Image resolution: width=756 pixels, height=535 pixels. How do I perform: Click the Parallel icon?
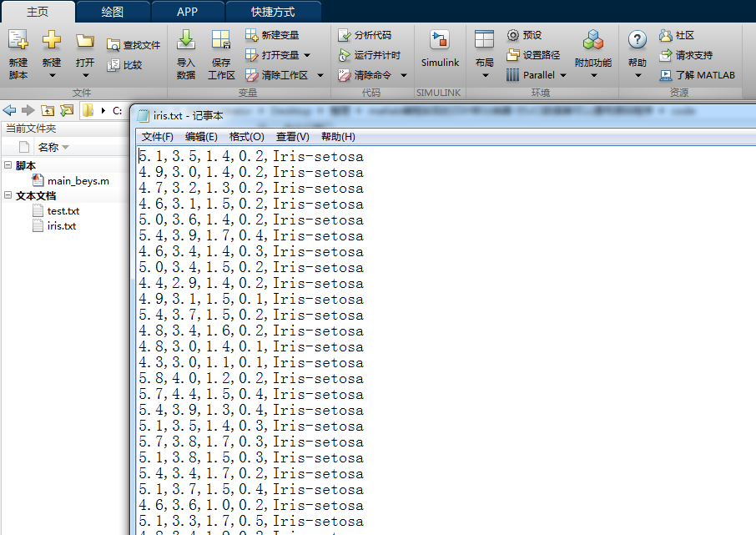tap(513, 75)
